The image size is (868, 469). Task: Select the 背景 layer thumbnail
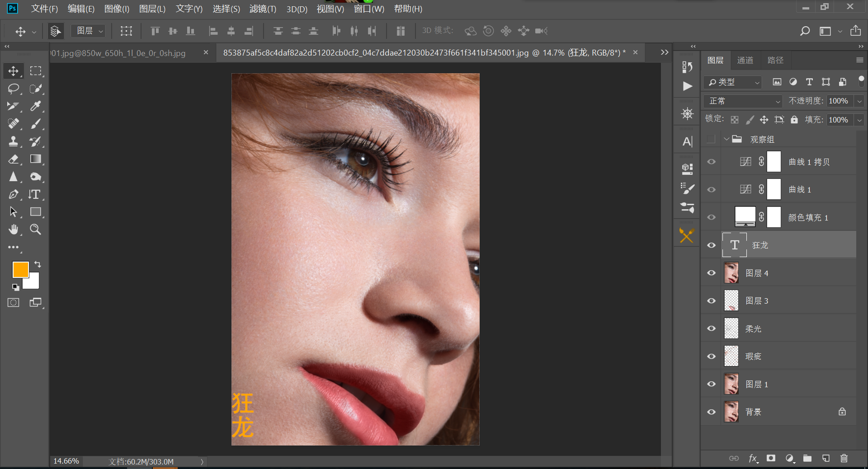point(731,412)
